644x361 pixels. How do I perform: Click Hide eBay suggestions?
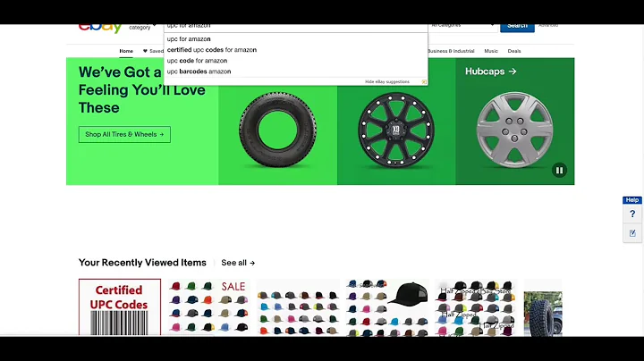[x=387, y=81]
